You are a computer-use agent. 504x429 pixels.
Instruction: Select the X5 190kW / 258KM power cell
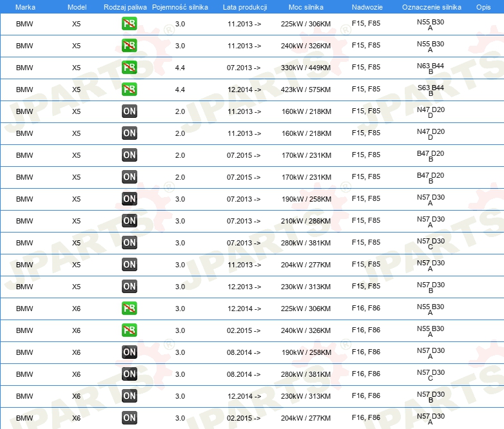coord(306,199)
